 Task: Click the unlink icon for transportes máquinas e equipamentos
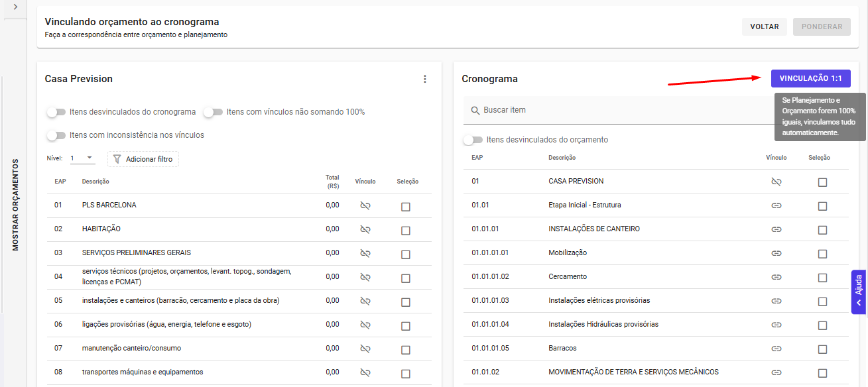click(x=365, y=373)
